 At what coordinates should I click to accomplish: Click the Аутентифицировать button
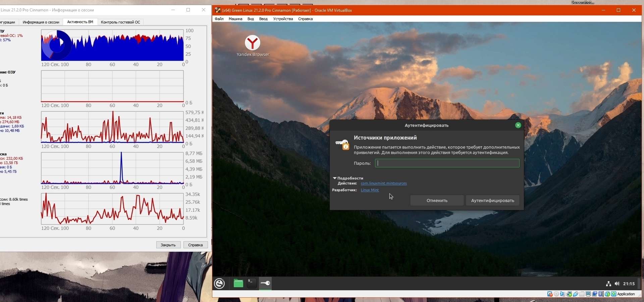pyautogui.click(x=492, y=200)
